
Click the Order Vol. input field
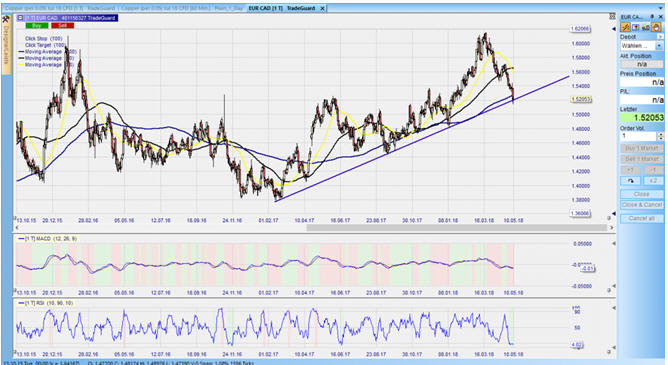point(639,136)
